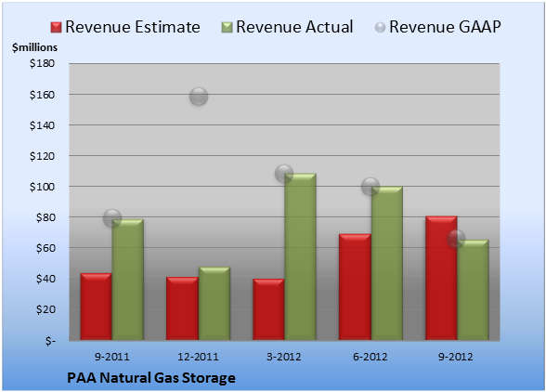Select the Revenue Actual legend label
This screenshot has height=392, width=546.
coord(294,27)
